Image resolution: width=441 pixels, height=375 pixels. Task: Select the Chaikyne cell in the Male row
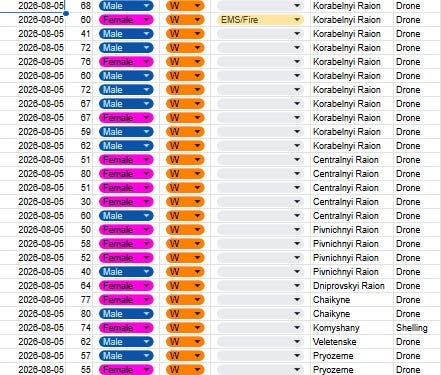(x=352, y=314)
